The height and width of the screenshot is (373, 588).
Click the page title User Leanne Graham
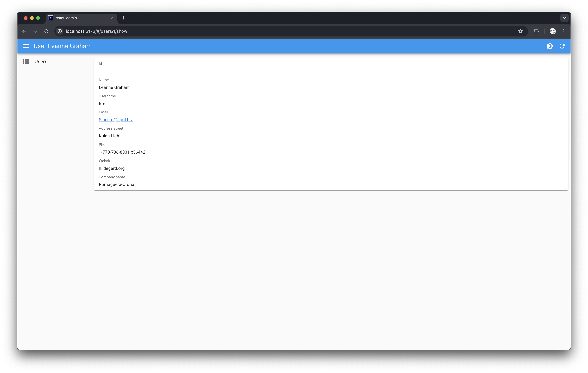pos(63,46)
